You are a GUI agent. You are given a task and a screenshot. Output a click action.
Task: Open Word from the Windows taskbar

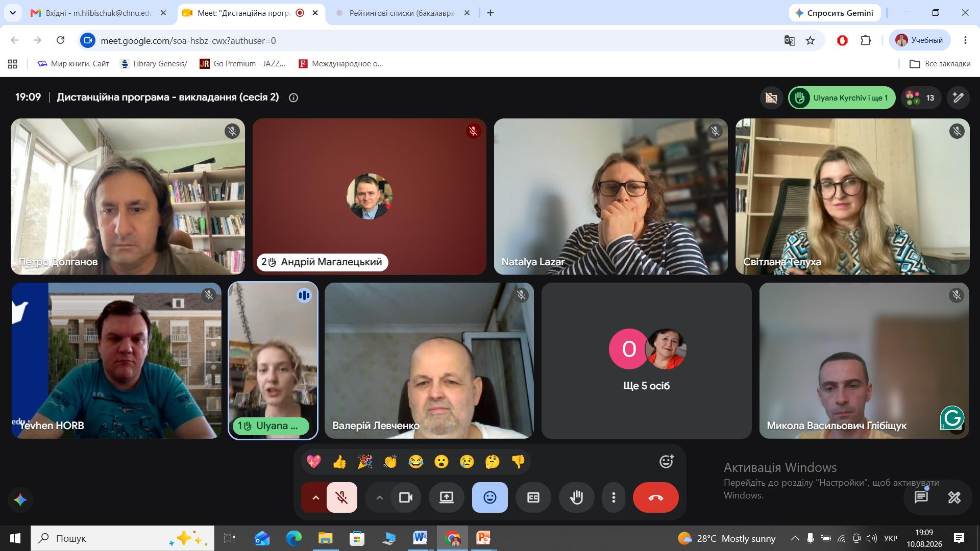(420, 538)
